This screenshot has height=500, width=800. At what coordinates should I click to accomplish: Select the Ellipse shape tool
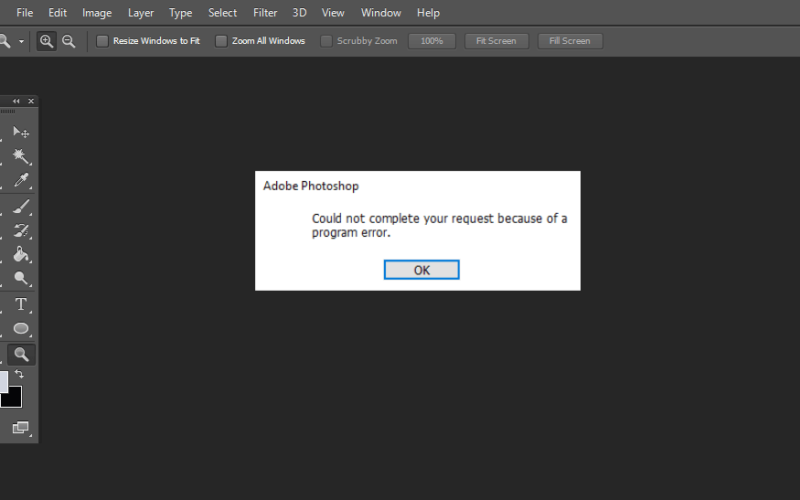(x=21, y=328)
